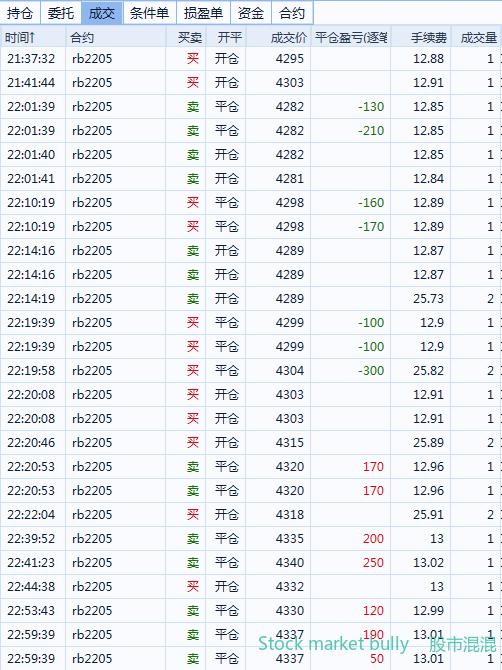Switch to the 损盈单 tab
Image resolution: width=502 pixels, height=670 pixels.
click(203, 13)
